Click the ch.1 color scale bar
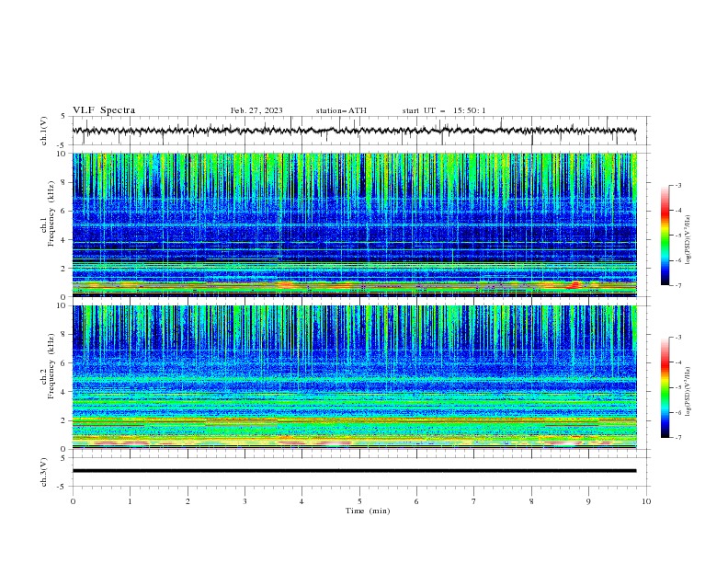Screen dimensions: 728x563 (x=665, y=236)
